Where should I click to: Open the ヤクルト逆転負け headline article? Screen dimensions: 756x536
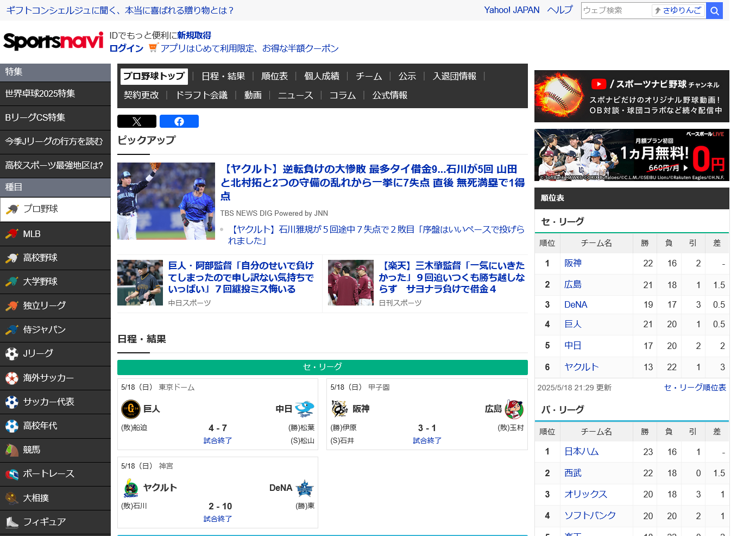373,183
